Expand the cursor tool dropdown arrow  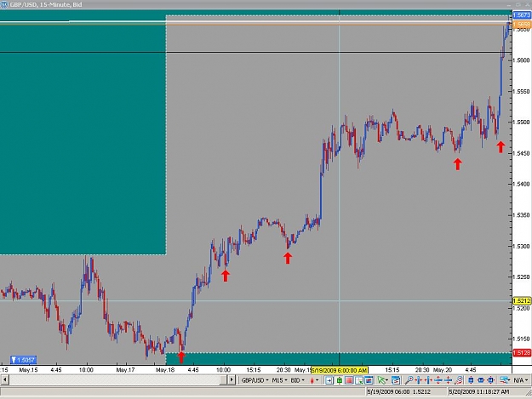coord(386,380)
